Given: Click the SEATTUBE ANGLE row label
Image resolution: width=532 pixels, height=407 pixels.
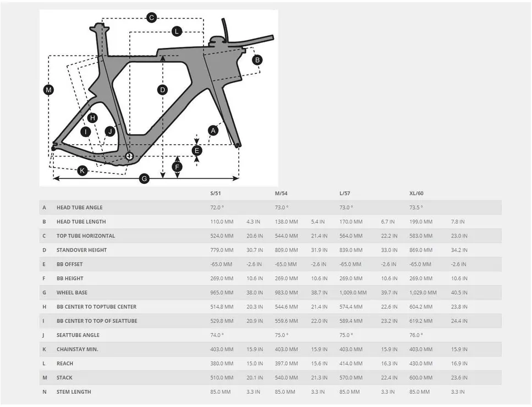Looking at the screenshot, I should tap(78, 335).
